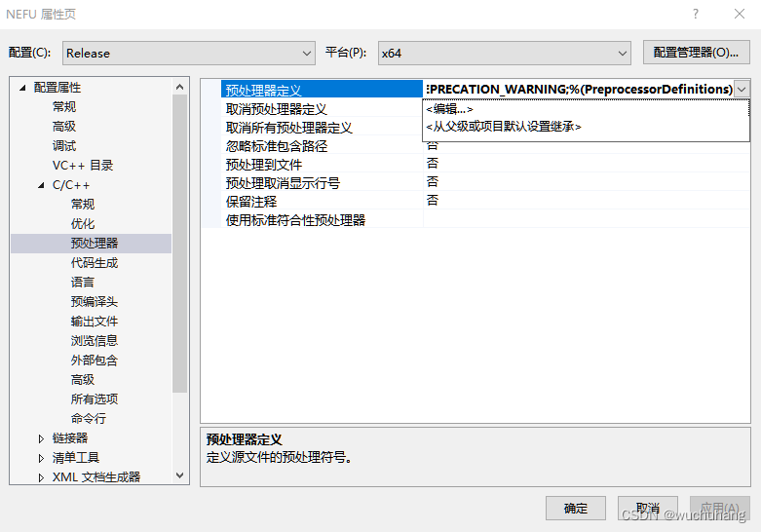Click the PreprocessorDefinitions value field
Screen dimensions: 761x532
(x=579, y=90)
